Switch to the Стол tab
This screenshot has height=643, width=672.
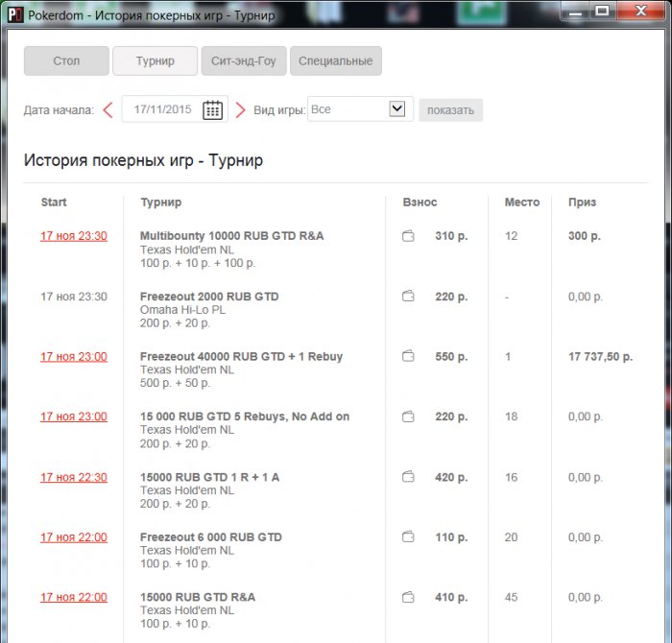point(66,60)
